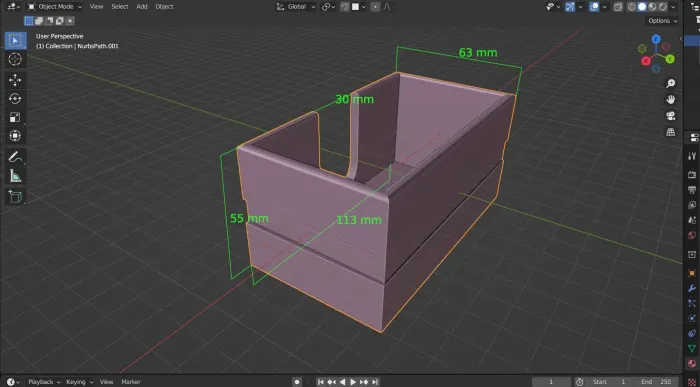Image resolution: width=700 pixels, height=387 pixels.
Task: Open the shading options dropdown arrow
Action: (x=673, y=7)
